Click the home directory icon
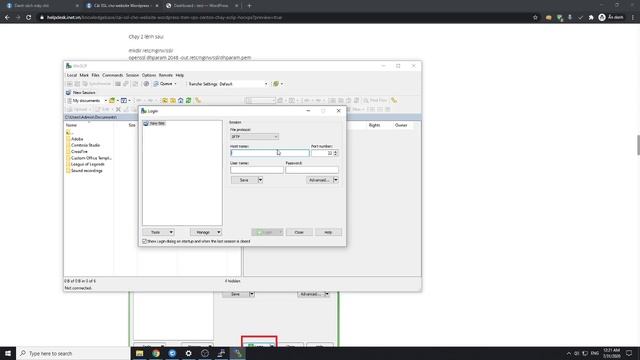The height and width of the screenshot is (360, 640). click(180, 100)
